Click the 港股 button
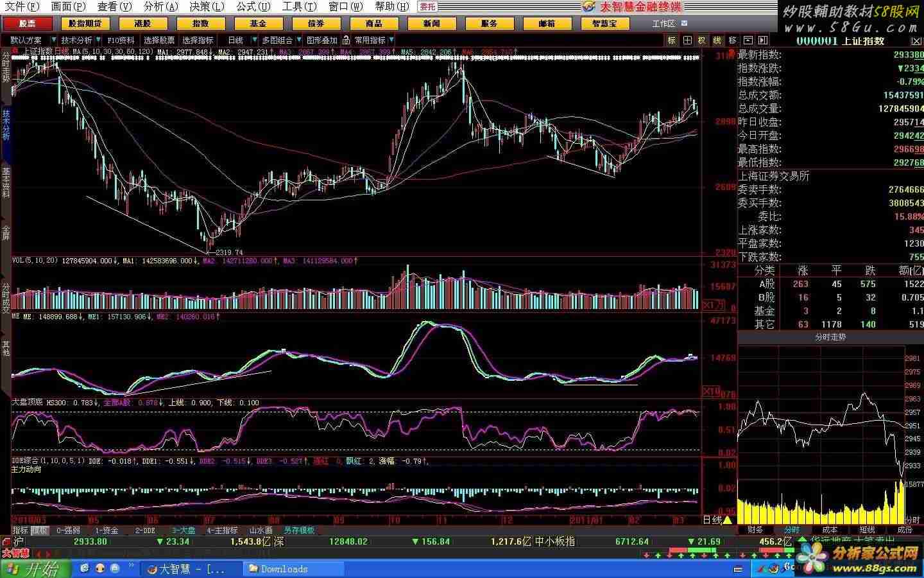The width and height of the screenshot is (924, 578). click(143, 23)
